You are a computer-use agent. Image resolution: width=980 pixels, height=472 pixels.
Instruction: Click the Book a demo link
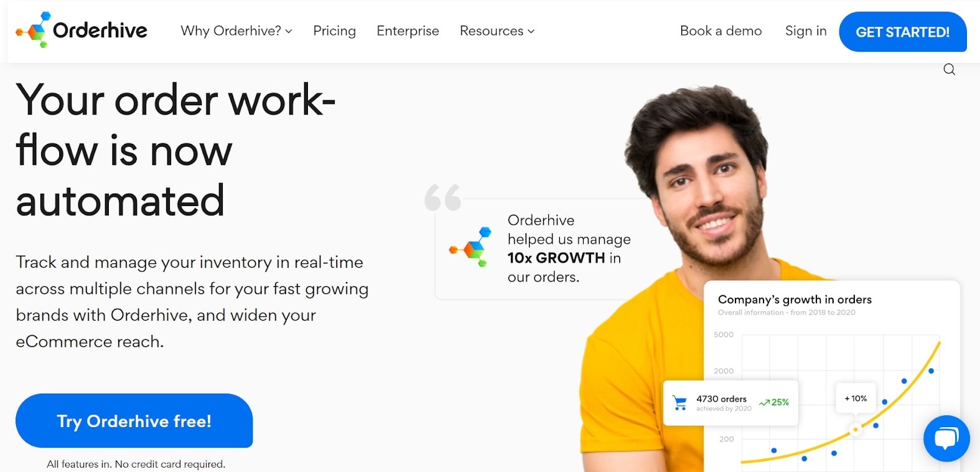[721, 31]
